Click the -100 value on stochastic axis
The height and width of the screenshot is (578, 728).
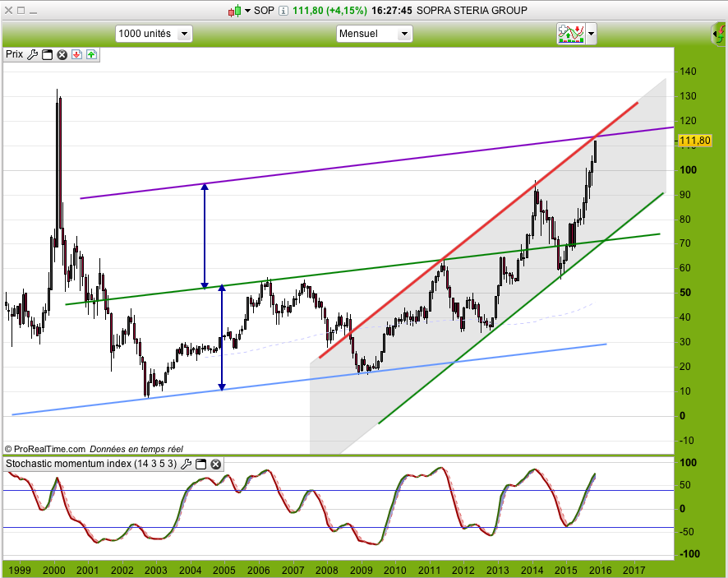(689, 553)
